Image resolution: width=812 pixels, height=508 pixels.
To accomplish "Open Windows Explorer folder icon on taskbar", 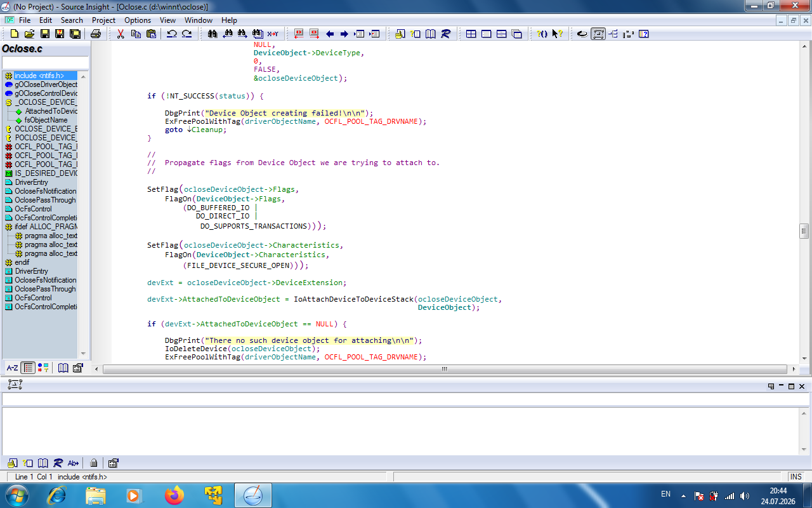I will [96, 495].
